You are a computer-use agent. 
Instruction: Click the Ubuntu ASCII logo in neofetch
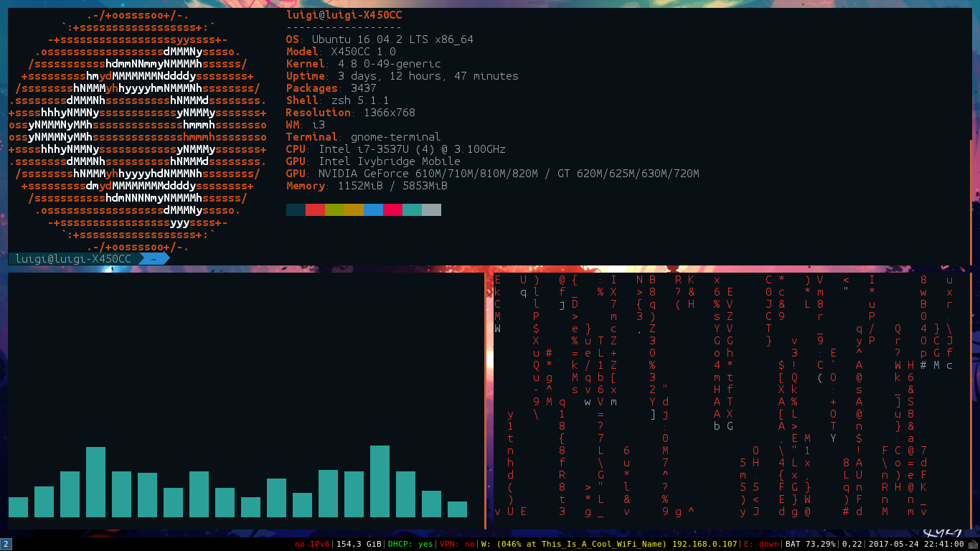[137, 131]
